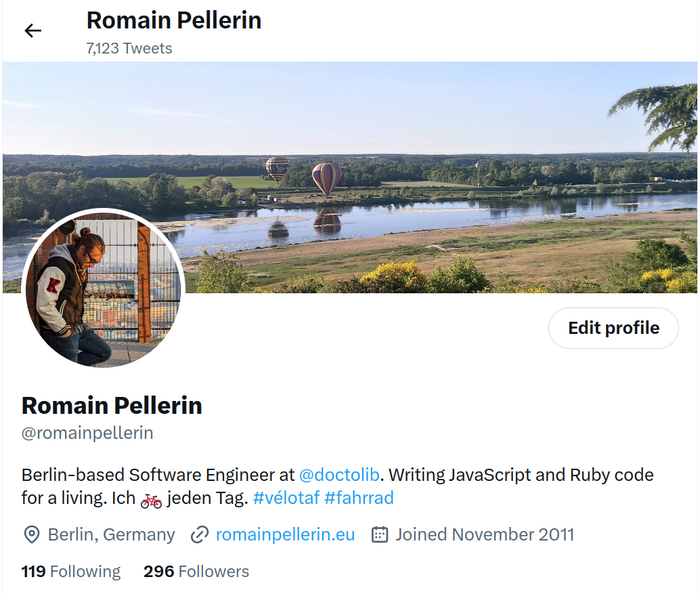Click the bold profile display name
The height and width of the screenshot is (594, 700).
(112, 406)
